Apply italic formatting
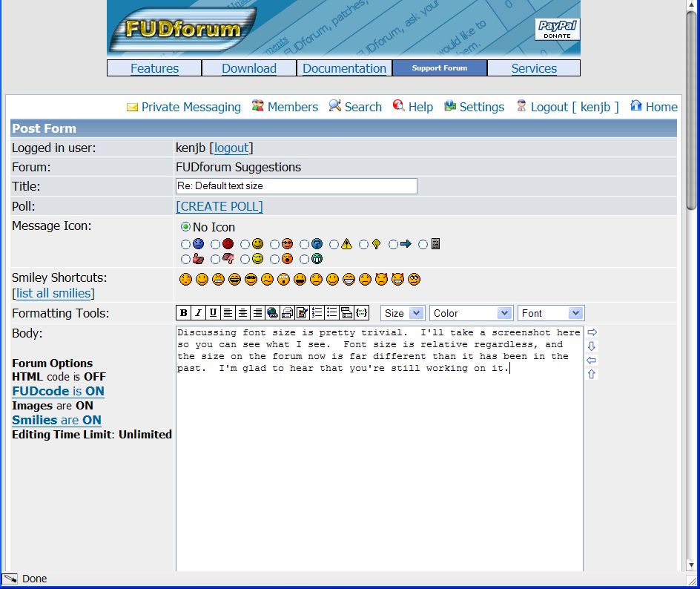Screen dimensions: 700x589 (198, 313)
